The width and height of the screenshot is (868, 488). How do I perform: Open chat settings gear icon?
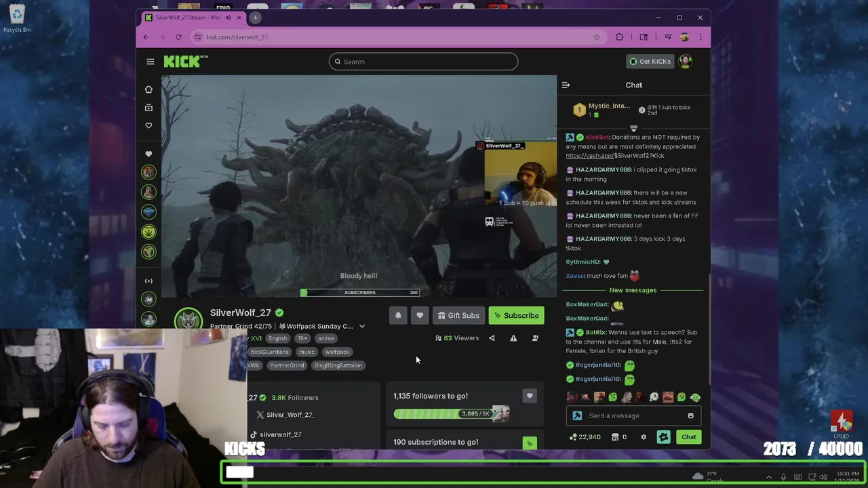point(644,437)
